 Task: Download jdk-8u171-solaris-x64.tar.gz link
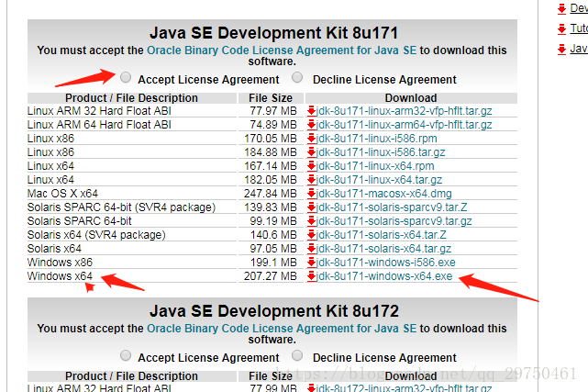click(383, 249)
